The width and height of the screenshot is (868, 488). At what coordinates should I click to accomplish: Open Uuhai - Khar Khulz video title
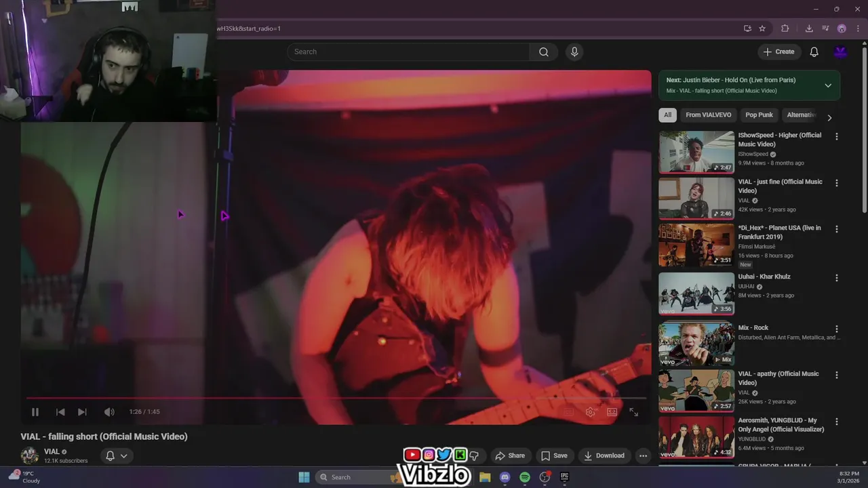click(x=764, y=277)
